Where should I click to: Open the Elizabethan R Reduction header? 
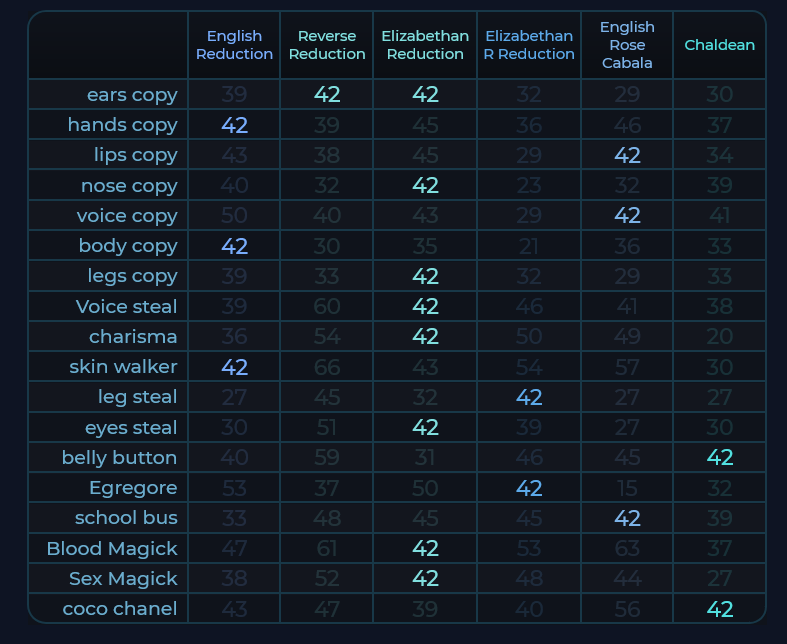(529, 45)
